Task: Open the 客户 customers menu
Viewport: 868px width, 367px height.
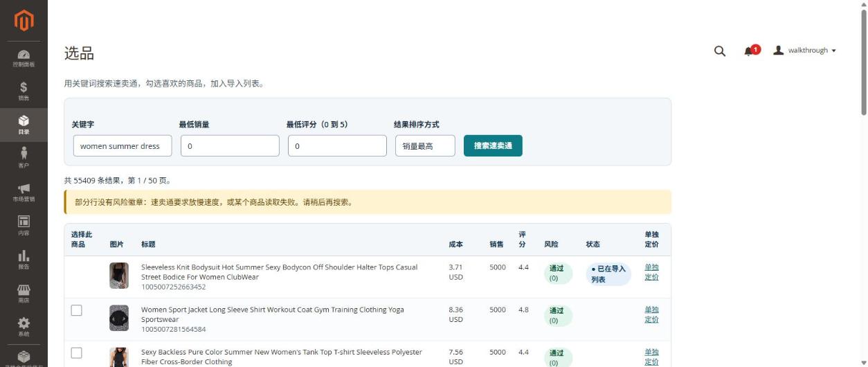Action: click(24, 159)
